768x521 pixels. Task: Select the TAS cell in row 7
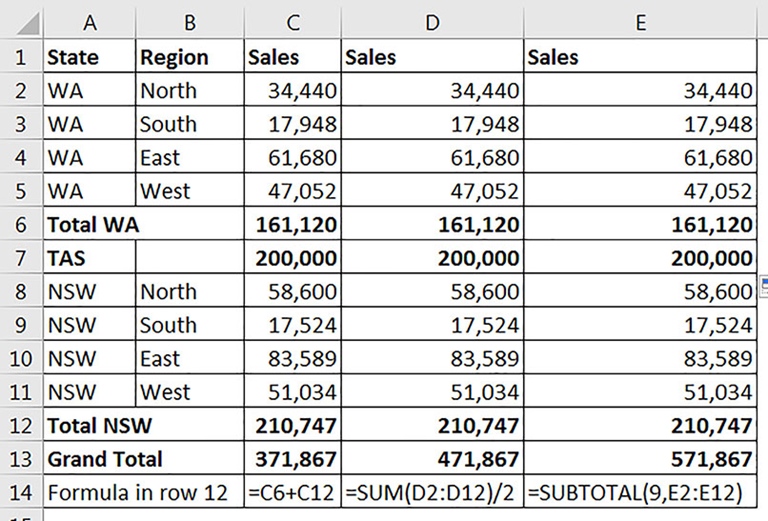90,258
